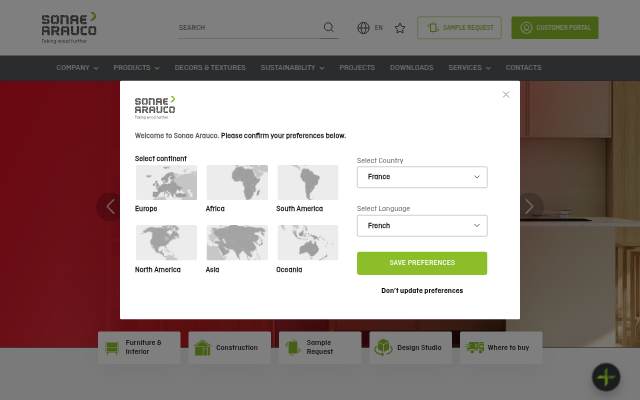Select the South America map
The height and width of the screenshot is (400, 640).
tap(308, 182)
